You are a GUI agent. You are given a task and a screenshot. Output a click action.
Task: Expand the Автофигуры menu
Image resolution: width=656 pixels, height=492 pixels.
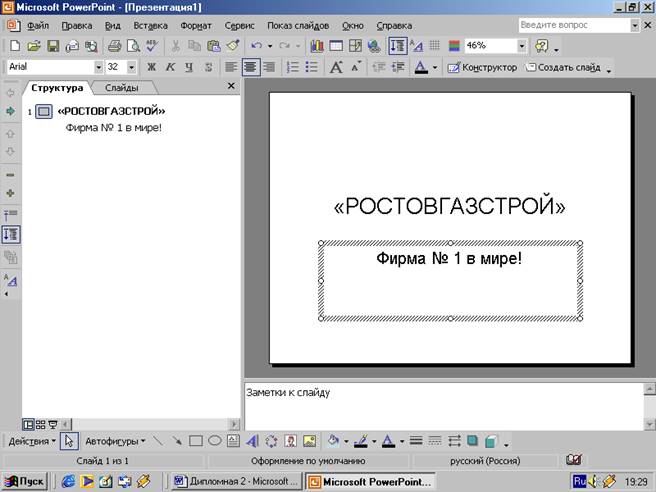coord(115,440)
